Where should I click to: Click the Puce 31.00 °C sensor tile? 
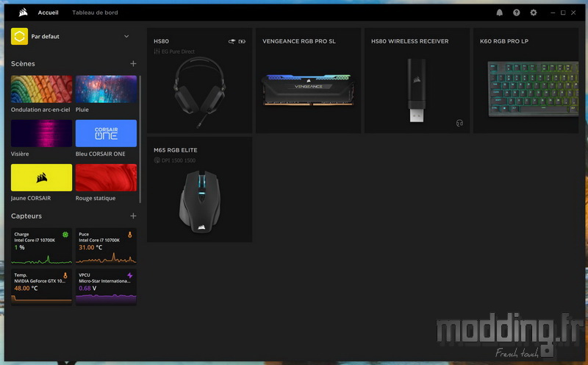point(106,247)
